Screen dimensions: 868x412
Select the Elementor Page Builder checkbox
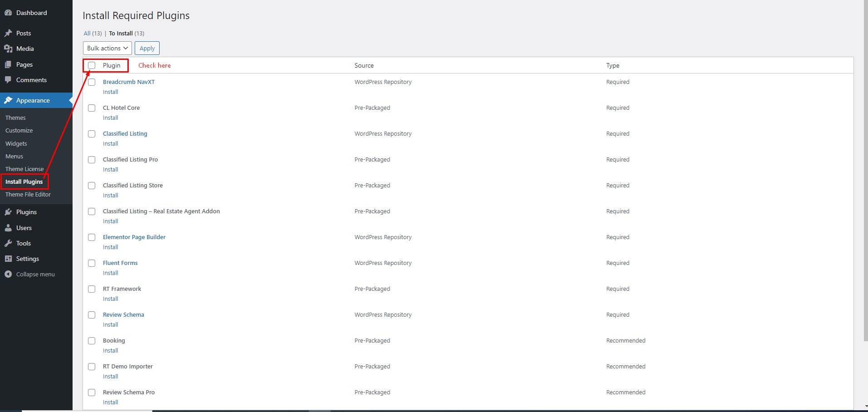pos(92,237)
